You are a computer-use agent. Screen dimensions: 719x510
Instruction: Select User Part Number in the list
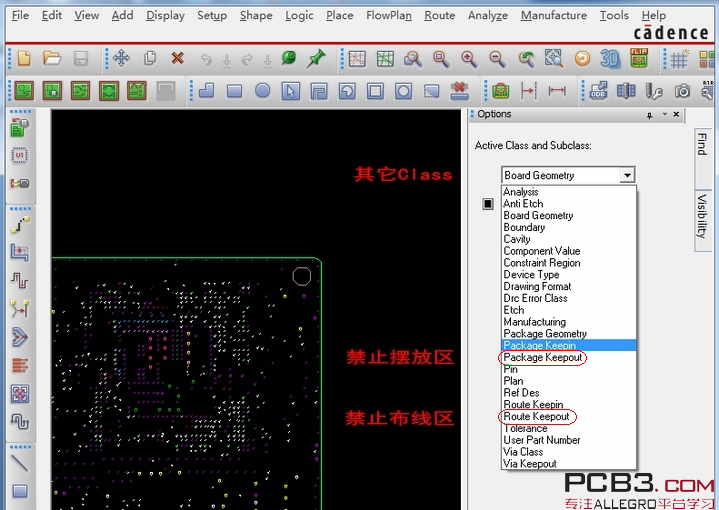click(569, 440)
